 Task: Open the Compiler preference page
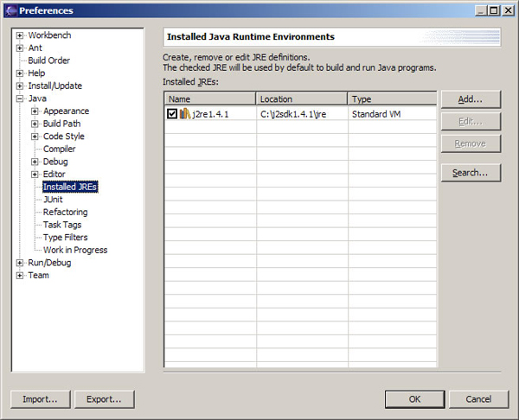[59, 149]
